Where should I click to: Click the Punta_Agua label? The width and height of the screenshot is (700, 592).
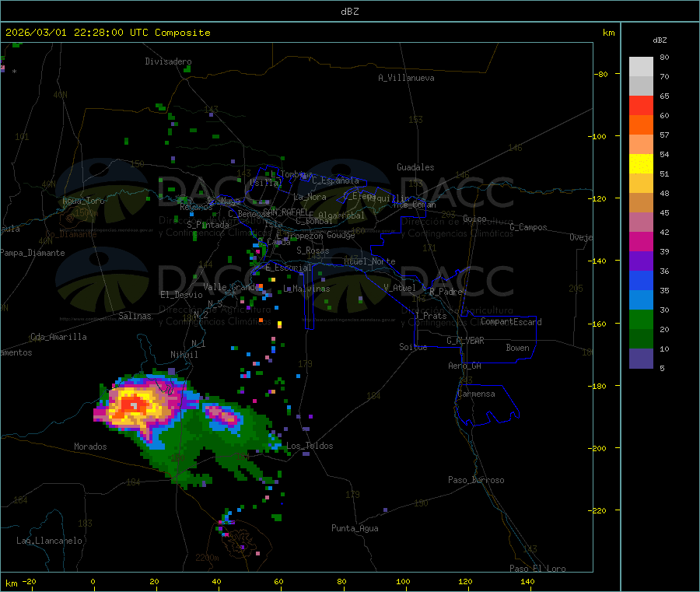355,528
